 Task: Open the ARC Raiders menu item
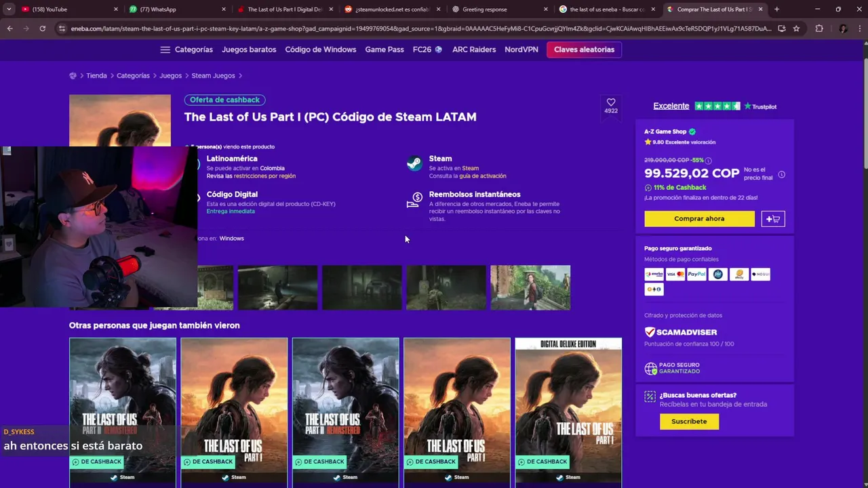tap(474, 49)
